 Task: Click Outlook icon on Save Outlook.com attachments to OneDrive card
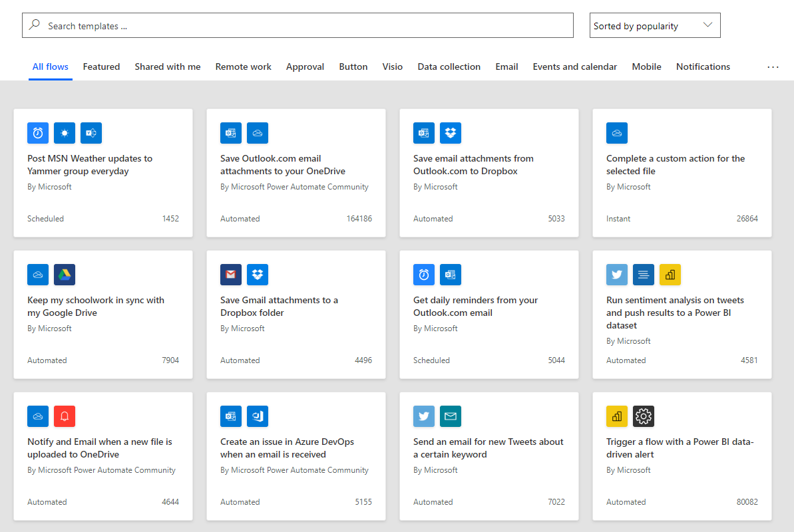click(x=231, y=133)
